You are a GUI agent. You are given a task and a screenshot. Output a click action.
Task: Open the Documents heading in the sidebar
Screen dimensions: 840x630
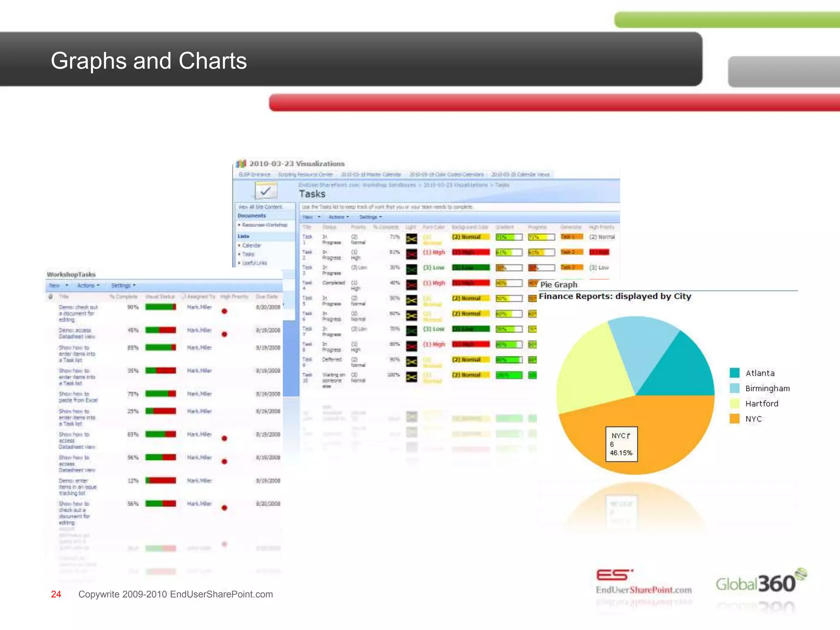pos(252,216)
